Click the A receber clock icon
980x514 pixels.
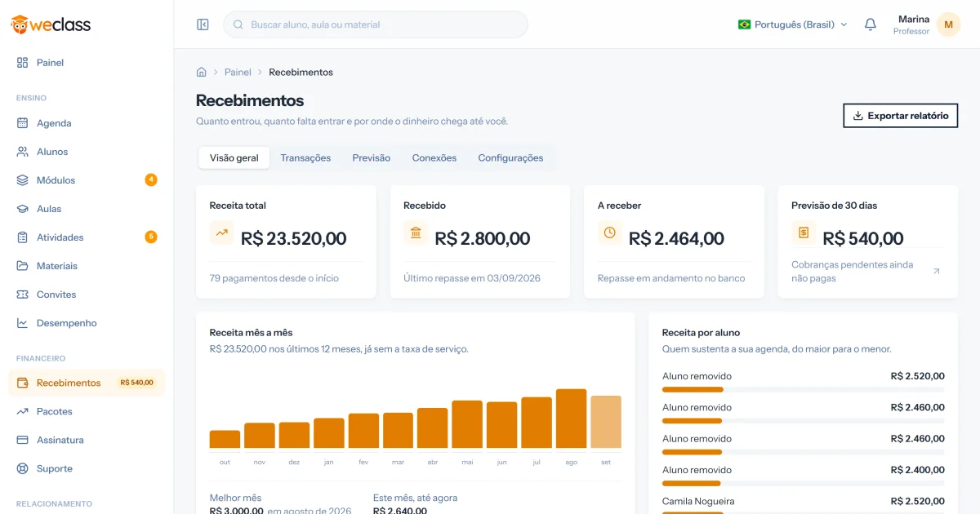point(610,233)
